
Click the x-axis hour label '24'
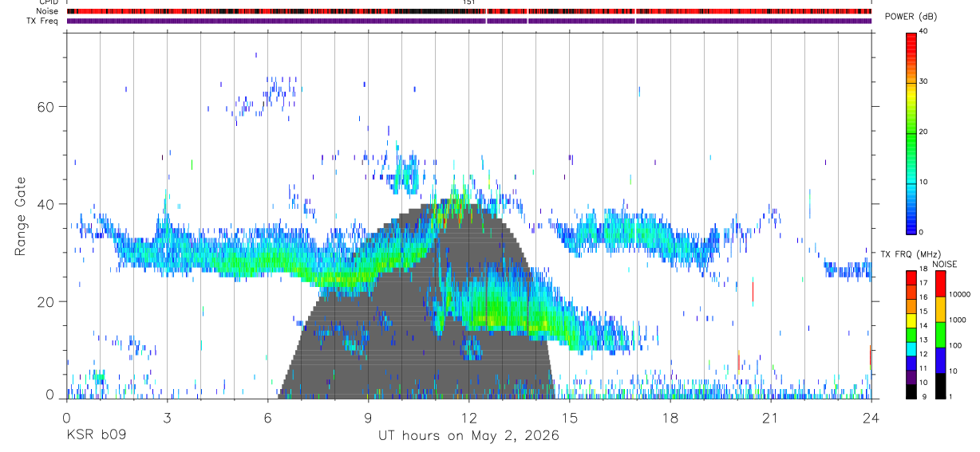[x=871, y=417]
